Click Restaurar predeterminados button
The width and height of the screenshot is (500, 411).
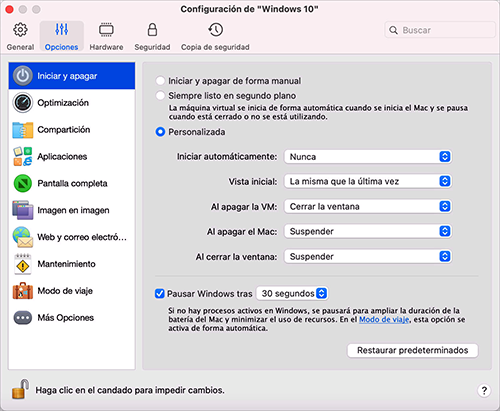413,350
